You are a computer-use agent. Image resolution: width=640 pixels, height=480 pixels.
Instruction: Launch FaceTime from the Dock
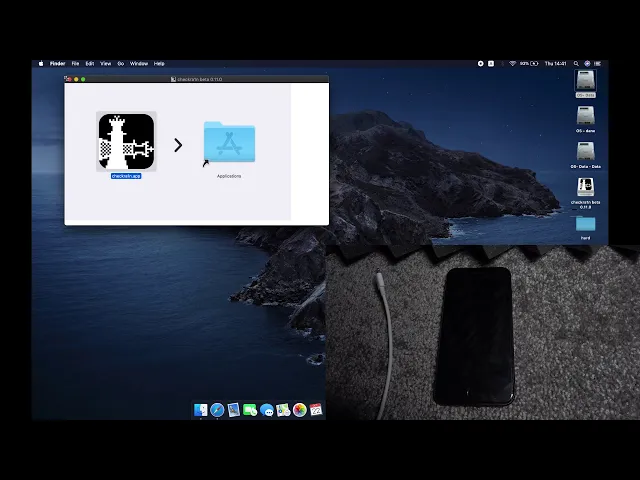pos(250,410)
